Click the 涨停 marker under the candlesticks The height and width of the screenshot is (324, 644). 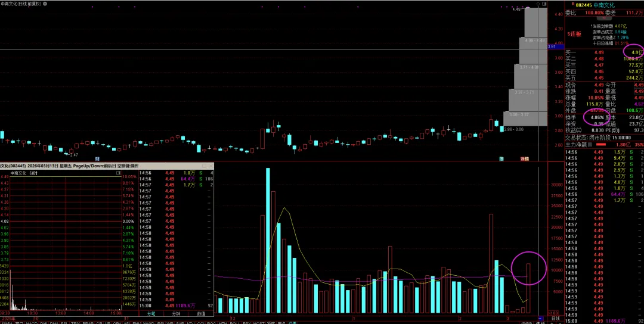525,158
